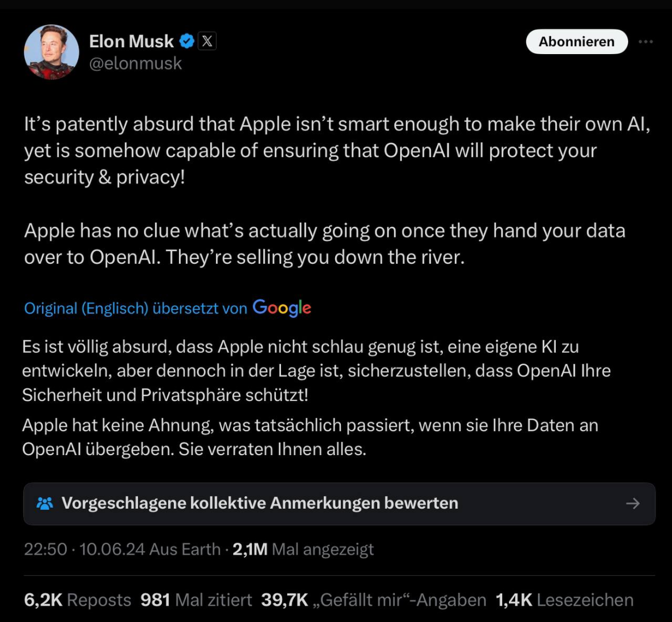672x622 pixels.
Task: Click the blue verified checkmark badge
Action: click(187, 41)
